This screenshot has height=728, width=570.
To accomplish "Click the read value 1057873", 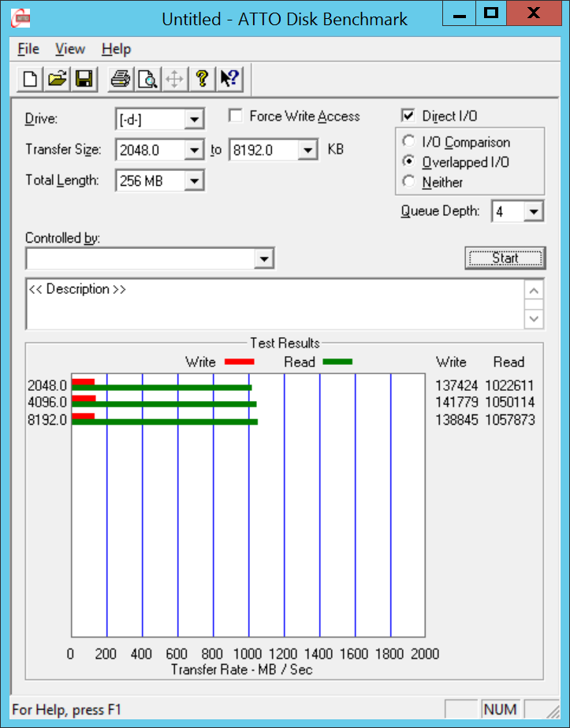I will [509, 420].
